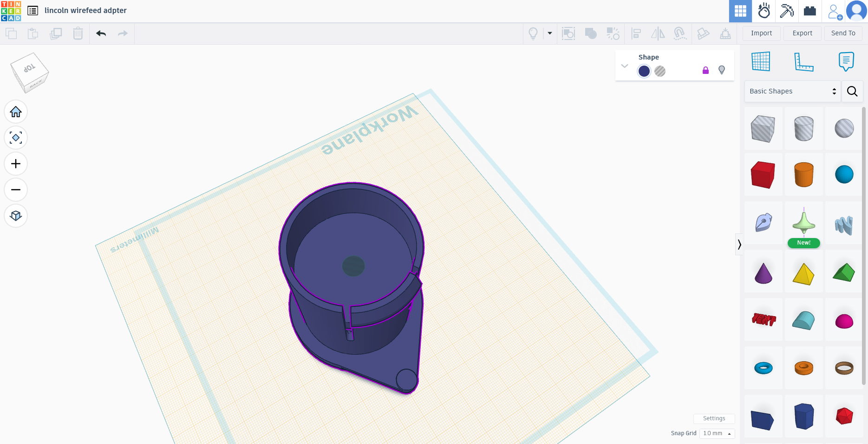This screenshot has height=444, width=868.
Task: Switch to orthographic view cube icon
Action: (x=16, y=216)
